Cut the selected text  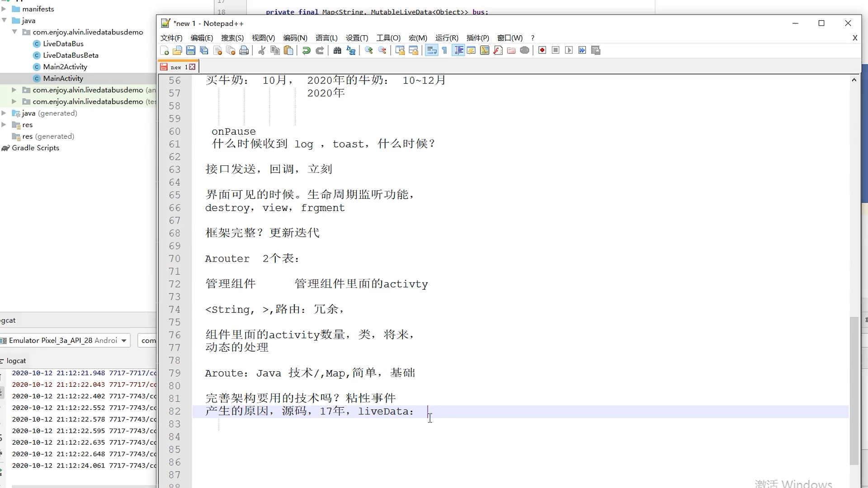(261, 50)
